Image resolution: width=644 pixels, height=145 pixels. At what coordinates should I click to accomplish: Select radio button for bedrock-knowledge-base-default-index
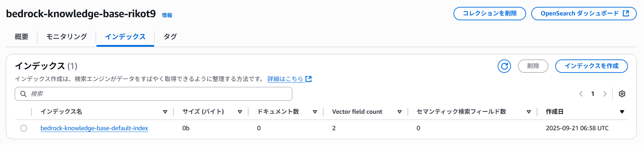[24, 128]
